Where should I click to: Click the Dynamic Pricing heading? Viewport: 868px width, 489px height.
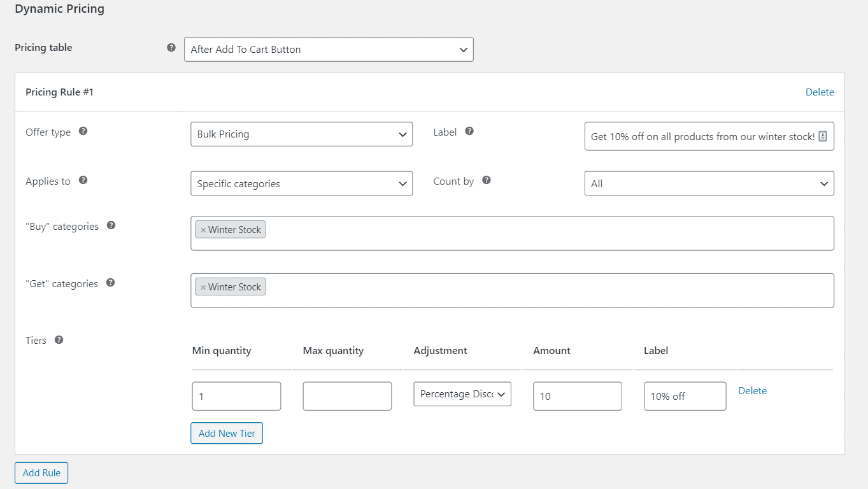pos(60,9)
